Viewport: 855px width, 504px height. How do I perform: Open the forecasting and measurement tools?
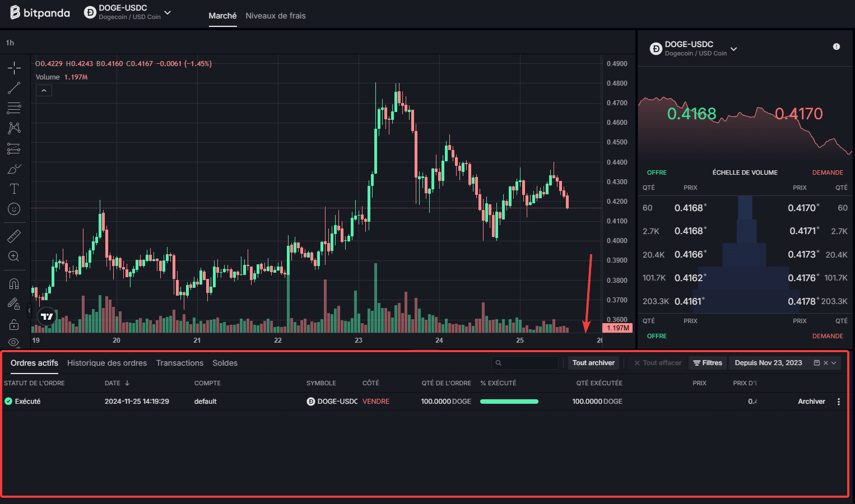point(14,148)
